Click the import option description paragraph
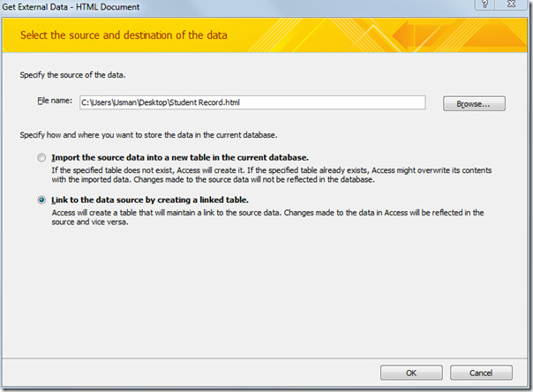 click(x=272, y=175)
